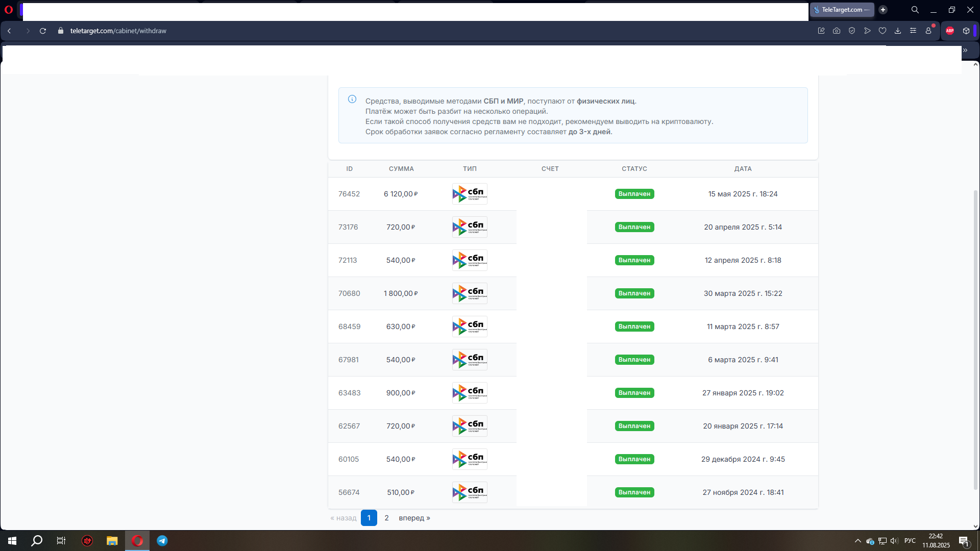
Task: Go to page 2 of withdrawals
Action: click(386, 518)
